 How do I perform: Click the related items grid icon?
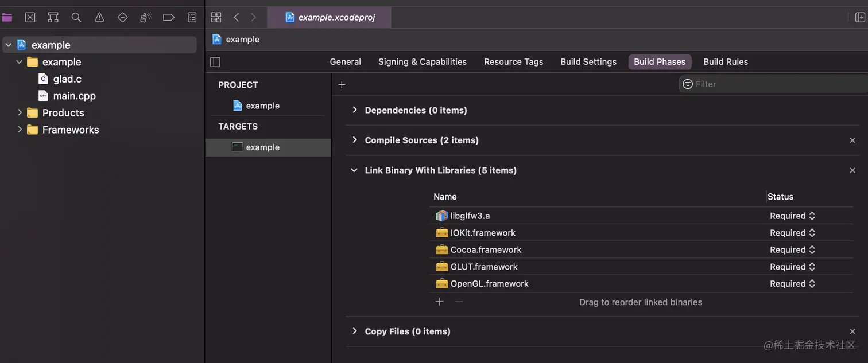tap(216, 17)
